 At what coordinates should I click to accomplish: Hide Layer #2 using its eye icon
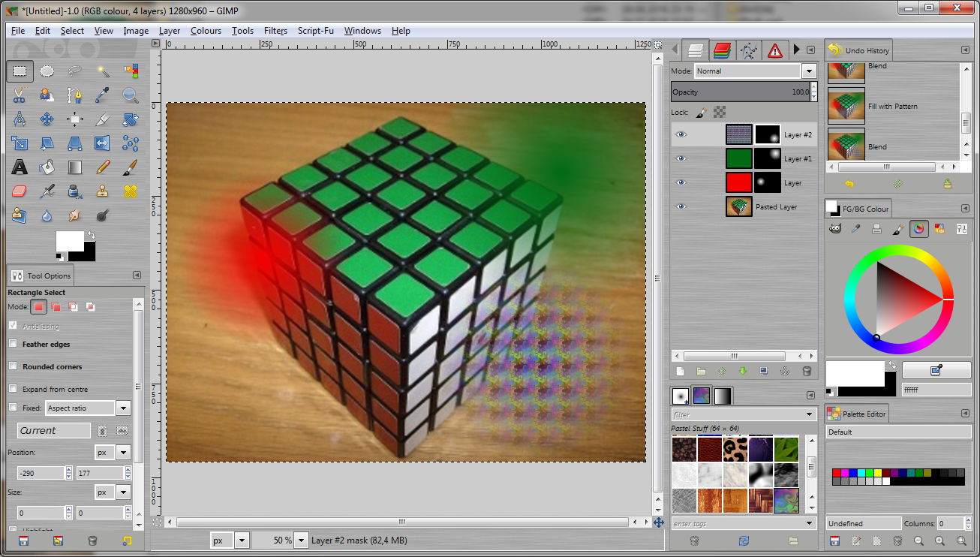point(681,135)
